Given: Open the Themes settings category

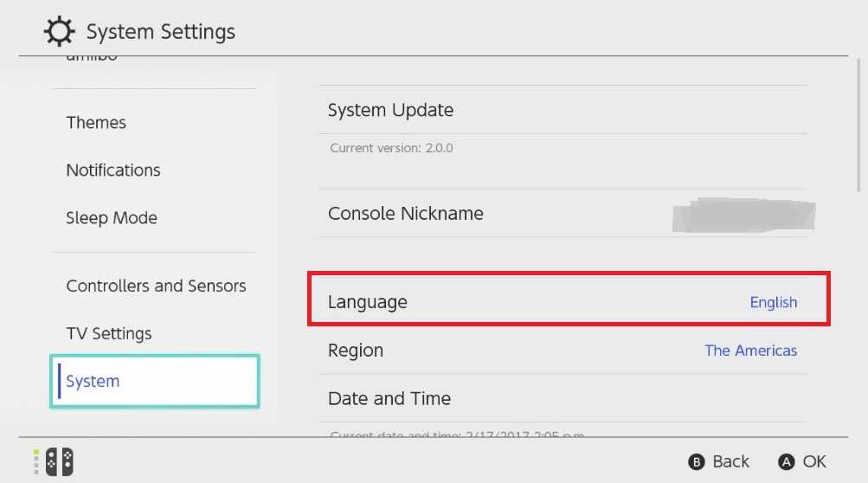Looking at the screenshot, I should pyautogui.click(x=96, y=123).
